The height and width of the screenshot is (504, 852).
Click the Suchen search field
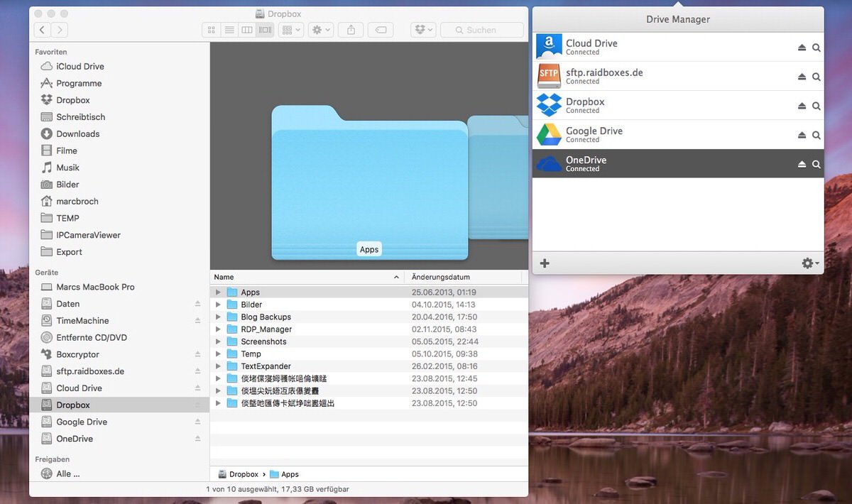(x=481, y=30)
